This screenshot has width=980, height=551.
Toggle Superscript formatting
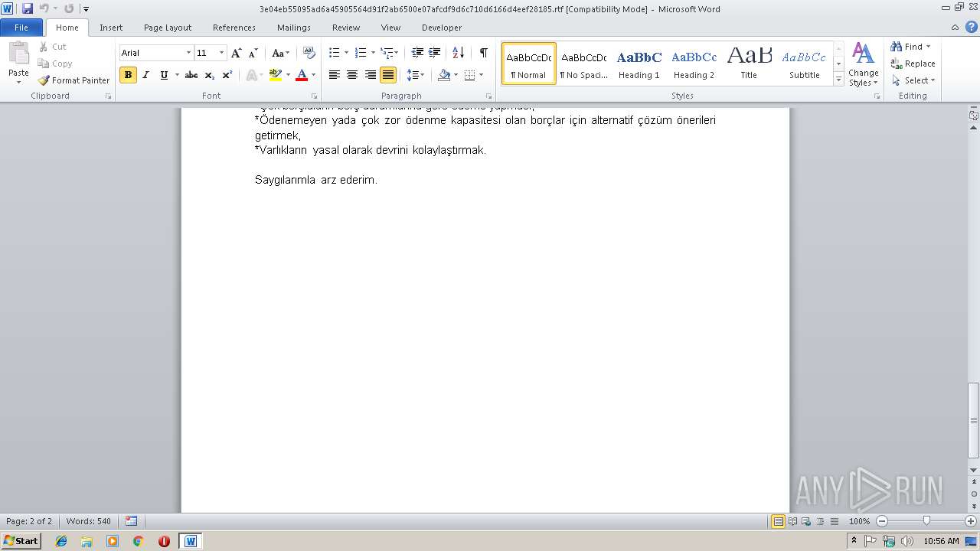click(227, 75)
